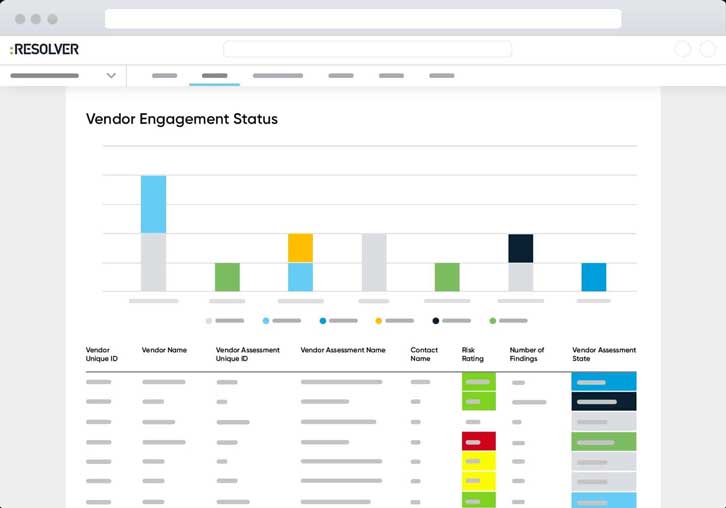Click the light blue legend dot
The image size is (726, 508).
pos(266,321)
